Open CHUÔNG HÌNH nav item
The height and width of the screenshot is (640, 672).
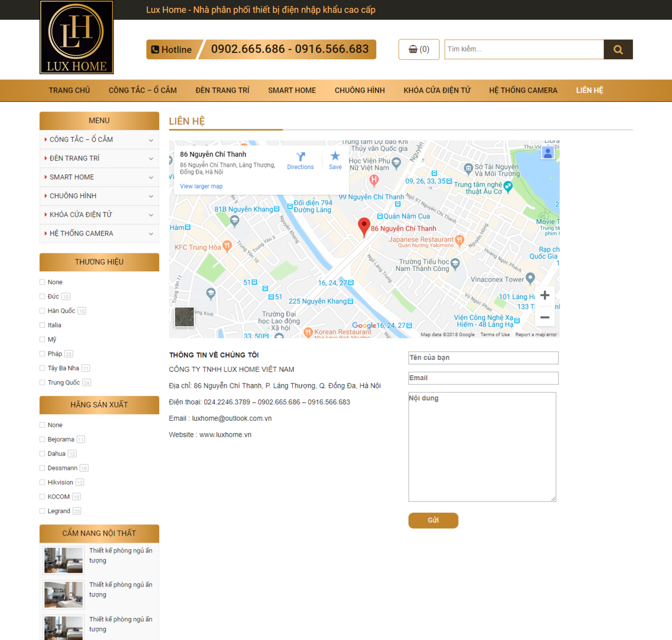point(360,91)
